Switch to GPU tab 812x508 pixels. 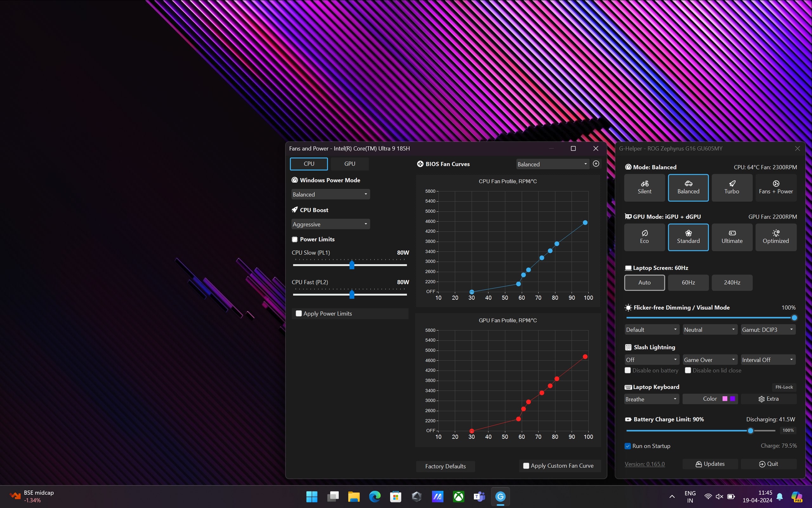350,164
